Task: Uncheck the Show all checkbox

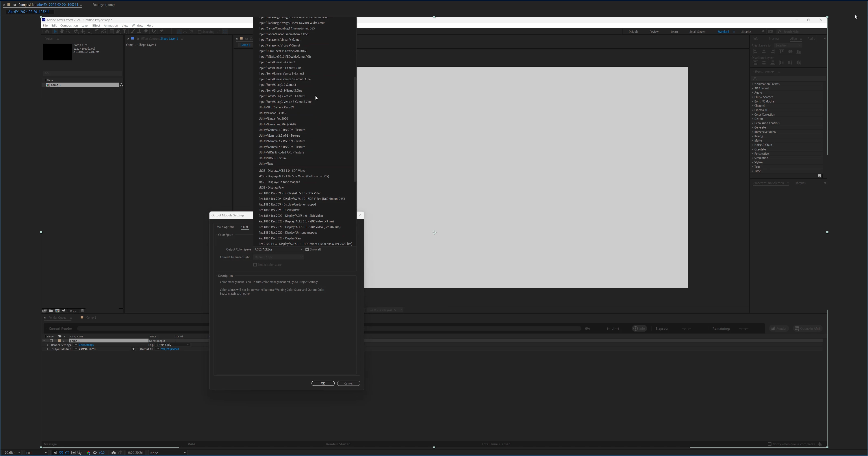Action: (x=307, y=249)
